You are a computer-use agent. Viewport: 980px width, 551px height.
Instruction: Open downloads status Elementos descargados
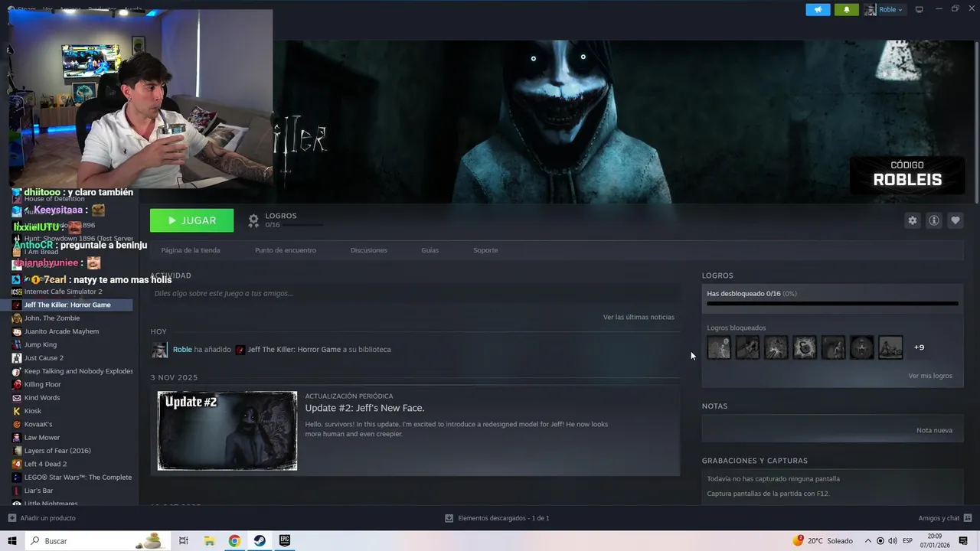[497, 518]
